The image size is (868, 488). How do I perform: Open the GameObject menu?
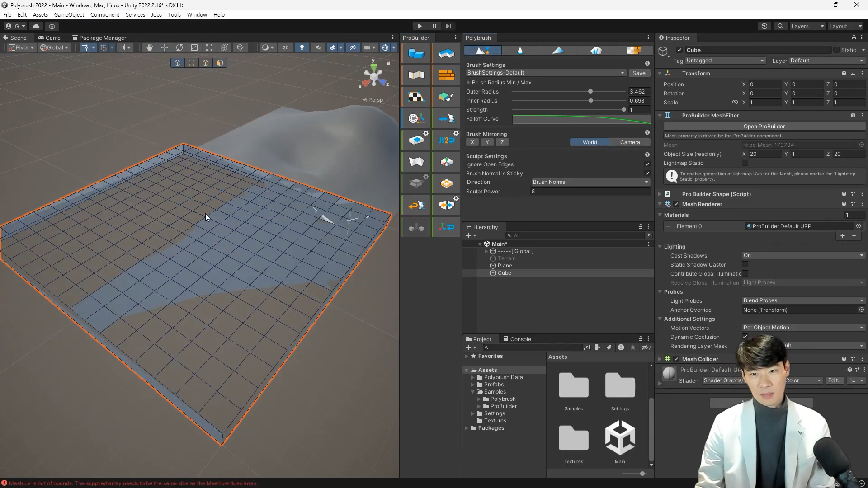tap(69, 14)
